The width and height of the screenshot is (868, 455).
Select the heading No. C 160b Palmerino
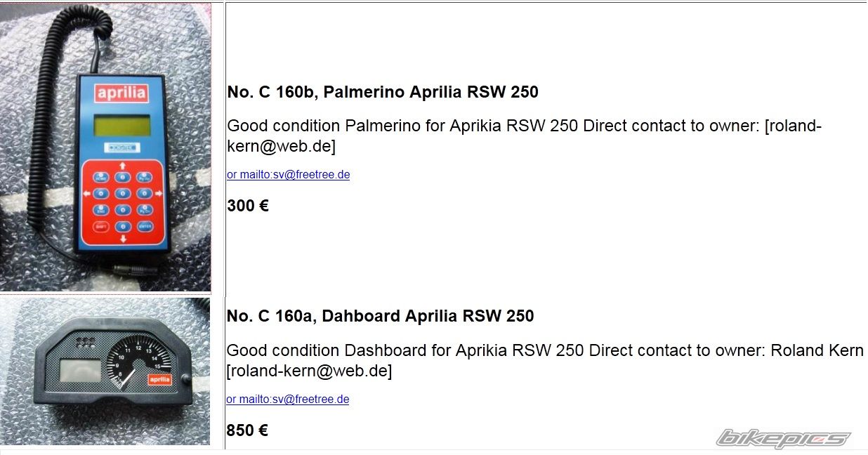[x=383, y=92]
